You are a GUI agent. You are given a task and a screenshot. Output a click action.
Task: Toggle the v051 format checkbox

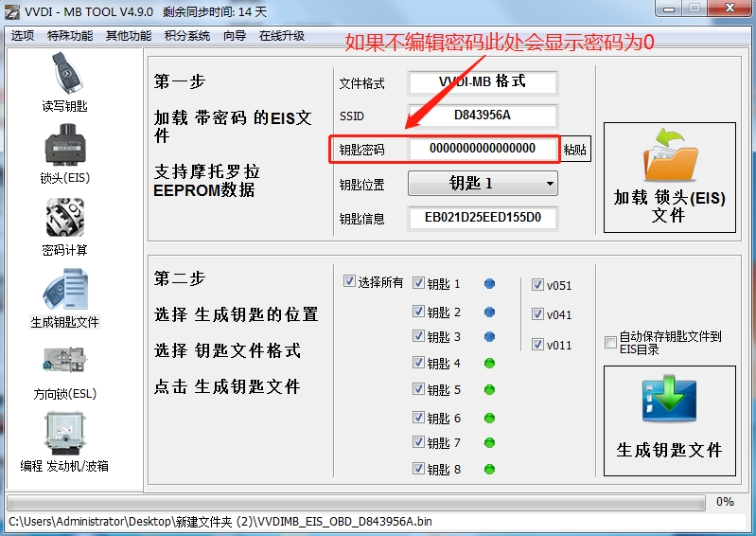tap(537, 285)
